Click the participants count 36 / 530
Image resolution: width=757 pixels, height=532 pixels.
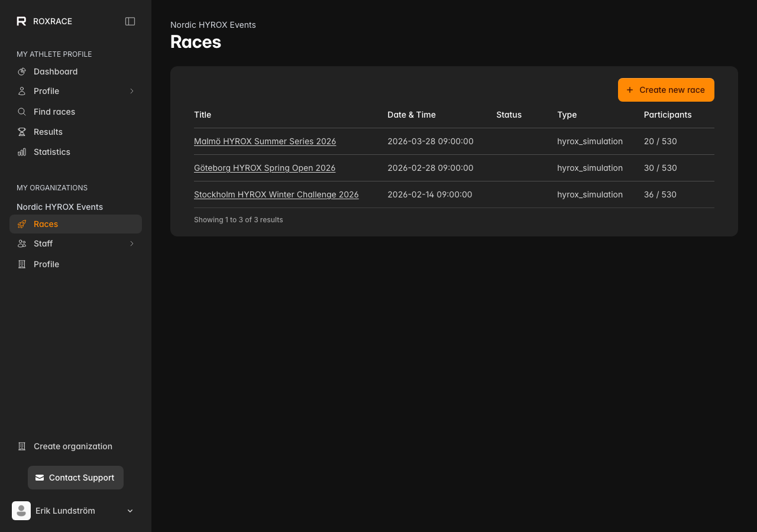tap(660, 194)
